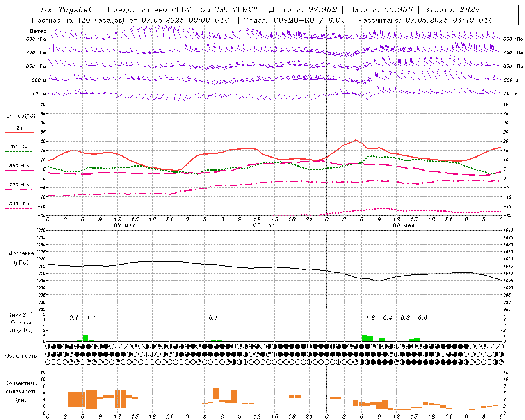Click the tall green bar under 1.1
525x420 pixels.
[x=85, y=338]
